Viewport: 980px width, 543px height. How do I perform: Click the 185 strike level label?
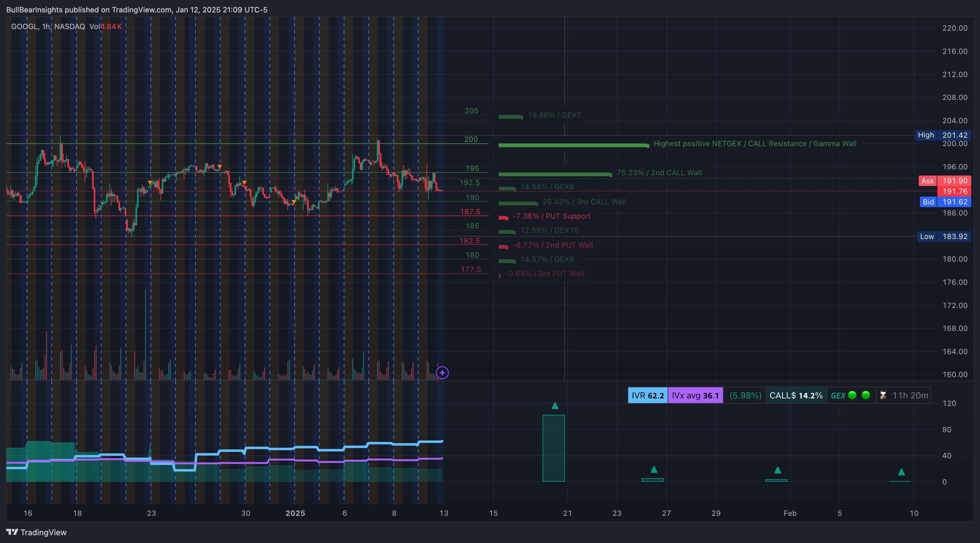(472, 226)
